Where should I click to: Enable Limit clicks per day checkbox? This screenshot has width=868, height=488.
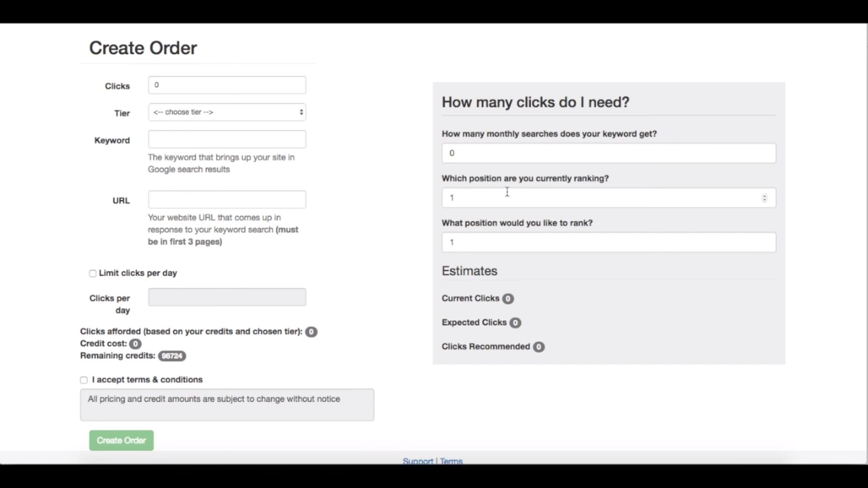click(x=93, y=273)
